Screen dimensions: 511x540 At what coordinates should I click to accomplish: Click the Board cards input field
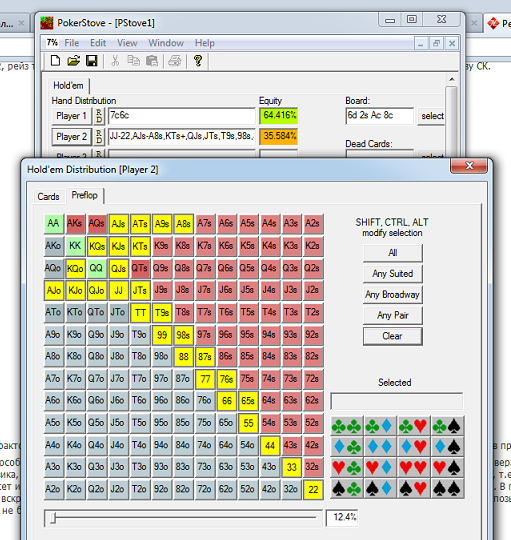point(379,116)
